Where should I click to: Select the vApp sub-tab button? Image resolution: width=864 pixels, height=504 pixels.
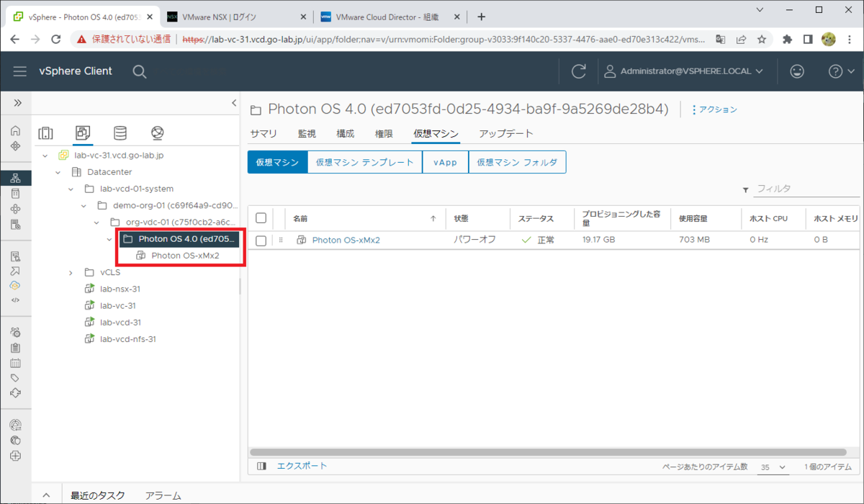[x=446, y=162]
